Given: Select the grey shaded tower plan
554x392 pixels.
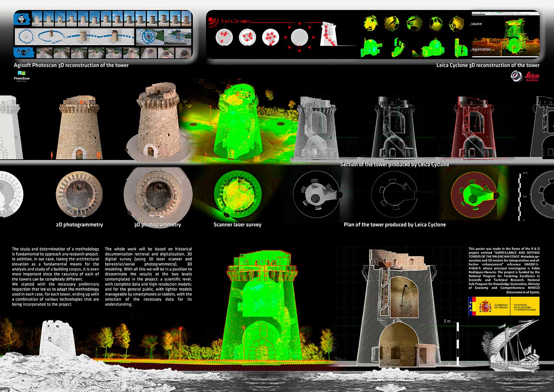Looking at the screenshot, I should [x=317, y=194].
